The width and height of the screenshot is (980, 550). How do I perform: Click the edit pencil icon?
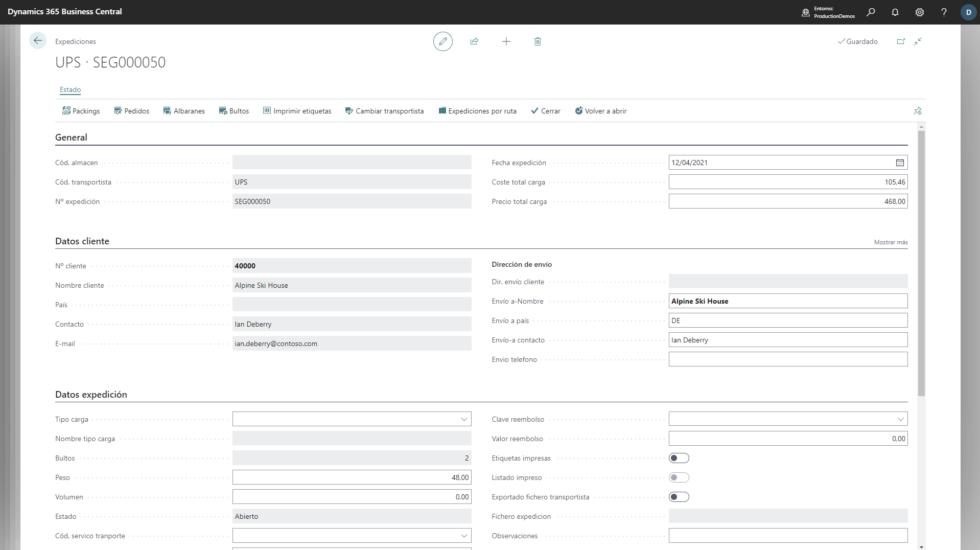[x=443, y=41]
